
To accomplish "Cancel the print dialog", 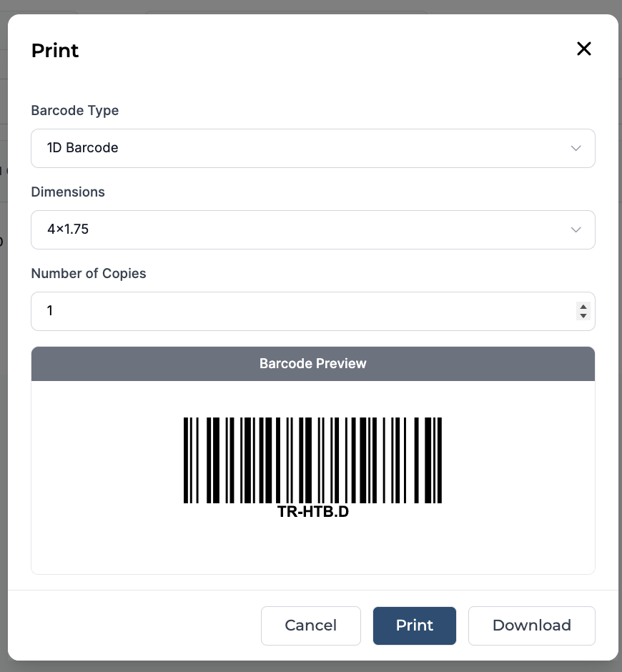I will [x=311, y=626].
